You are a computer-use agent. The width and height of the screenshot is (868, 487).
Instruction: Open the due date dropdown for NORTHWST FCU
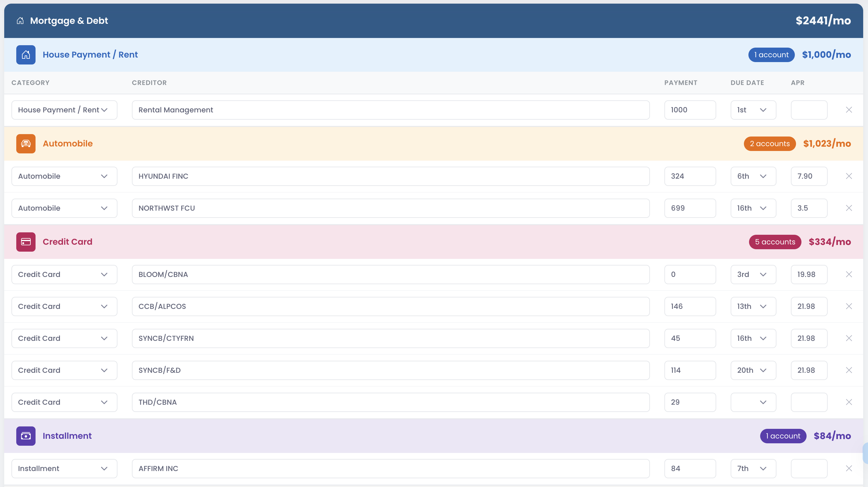coord(753,208)
